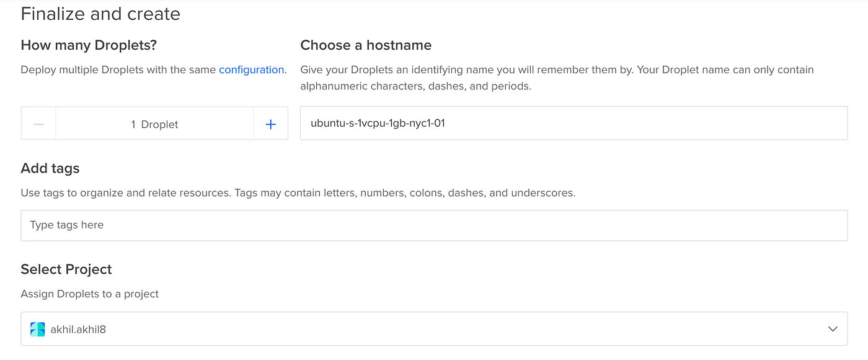Click the akhil.akhil8 project logo icon
The image size is (868, 360).
38,329
